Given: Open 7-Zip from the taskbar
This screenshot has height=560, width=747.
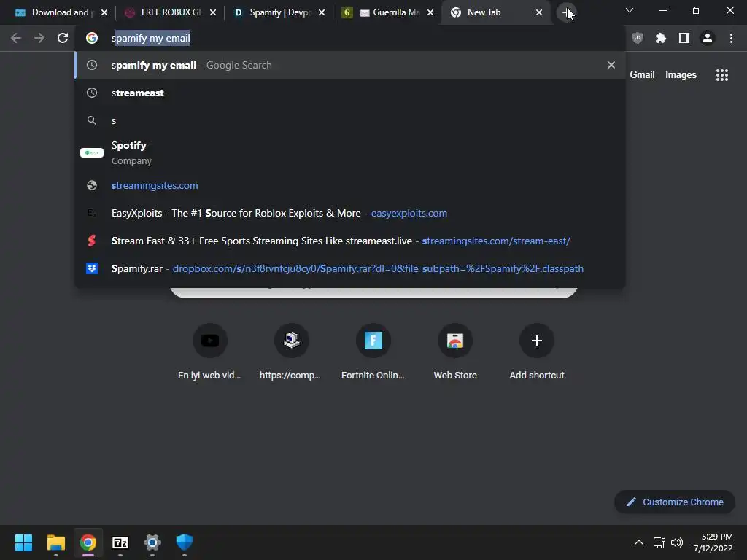Looking at the screenshot, I should point(120,542).
